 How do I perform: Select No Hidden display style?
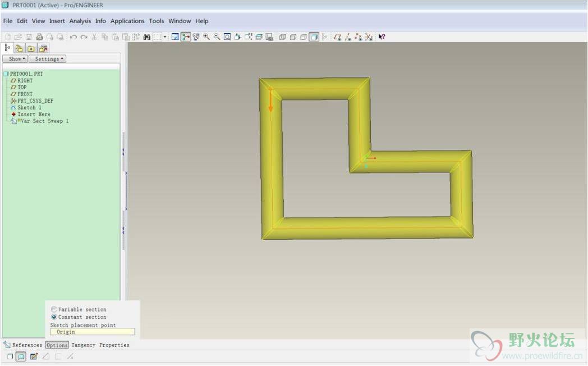click(304, 36)
